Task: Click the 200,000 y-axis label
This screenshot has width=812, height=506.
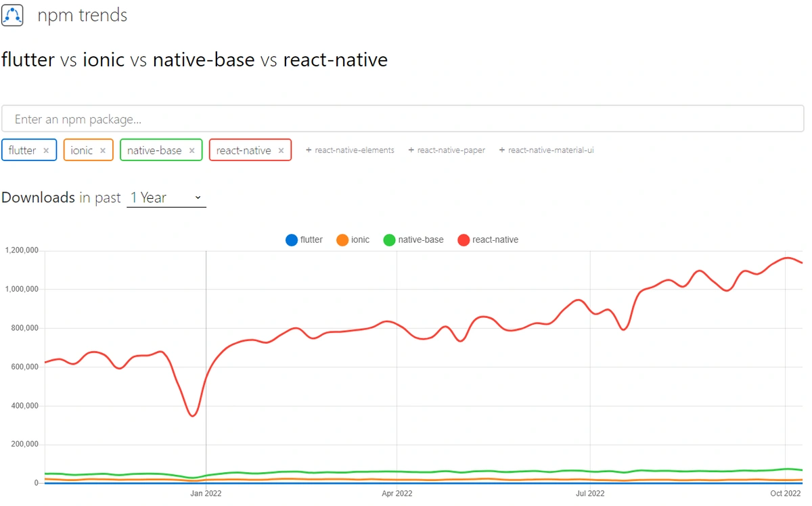Action: (24, 444)
